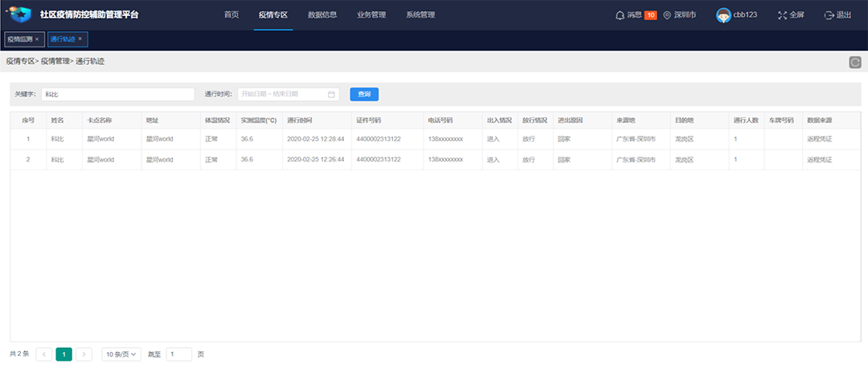Click the 体温情况 column header
The width and height of the screenshot is (868, 368).
(x=218, y=120)
